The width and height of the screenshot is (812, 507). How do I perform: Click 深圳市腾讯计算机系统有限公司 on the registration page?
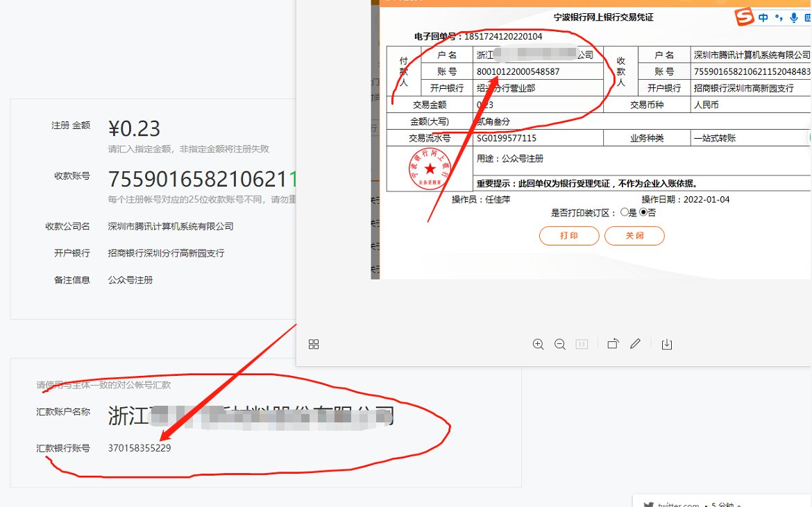(x=170, y=227)
